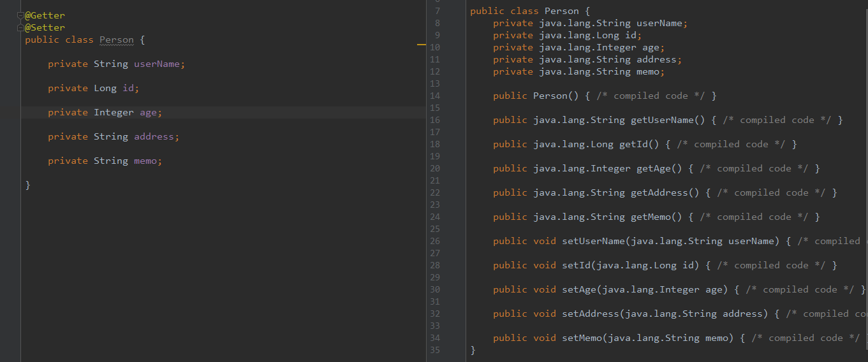Click the setMemo method name

click(x=581, y=338)
